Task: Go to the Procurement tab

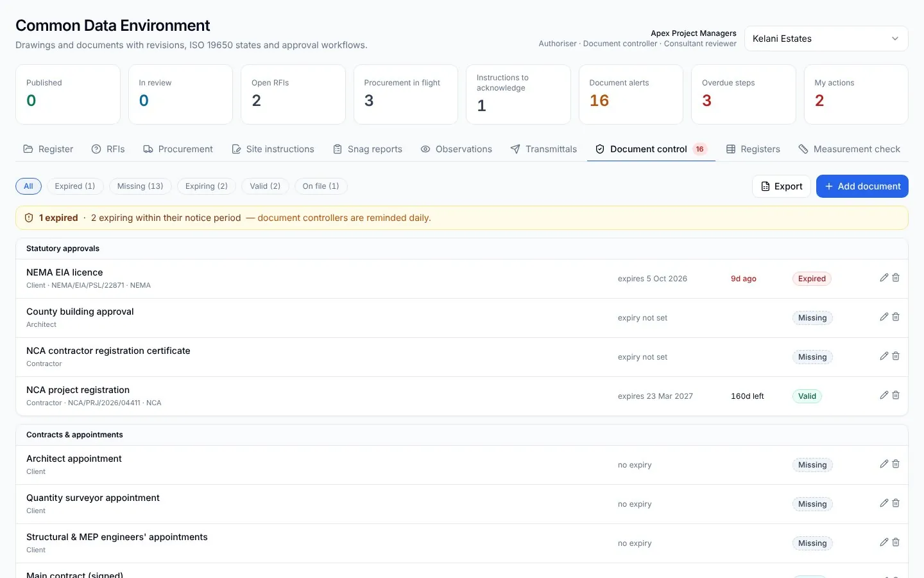Action: [x=178, y=149]
